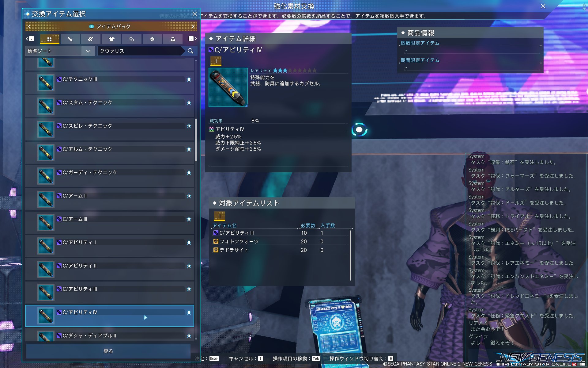Select the C/スピレ・テクニック row
The width and height of the screenshot is (588, 368).
pos(110,129)
